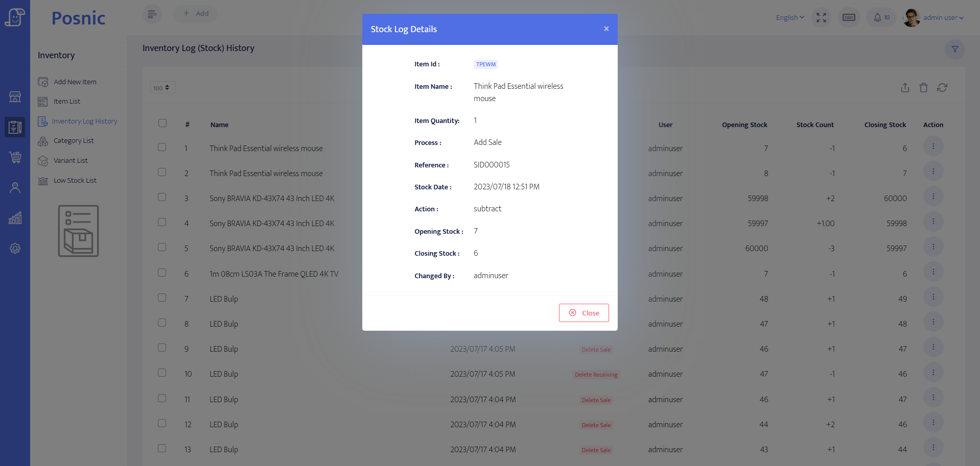This screenshot has height=466, width=980.
Task: Open the notifications bell icon
Action: point(877,17)
